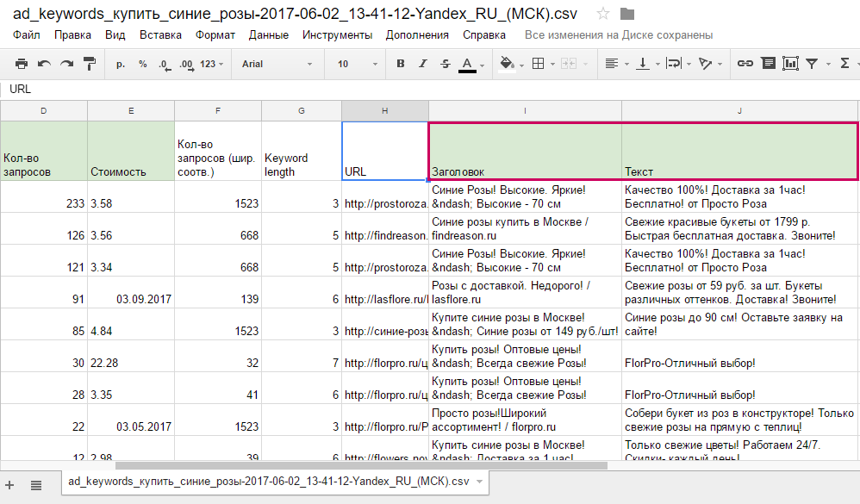The width and height of the screenshot is (860, 504).
Task: Insert a comment from the toolbar
Action: tap(767, 64)
